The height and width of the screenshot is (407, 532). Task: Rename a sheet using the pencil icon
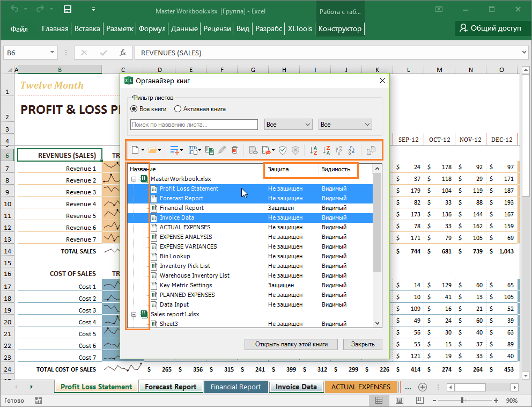221,150
